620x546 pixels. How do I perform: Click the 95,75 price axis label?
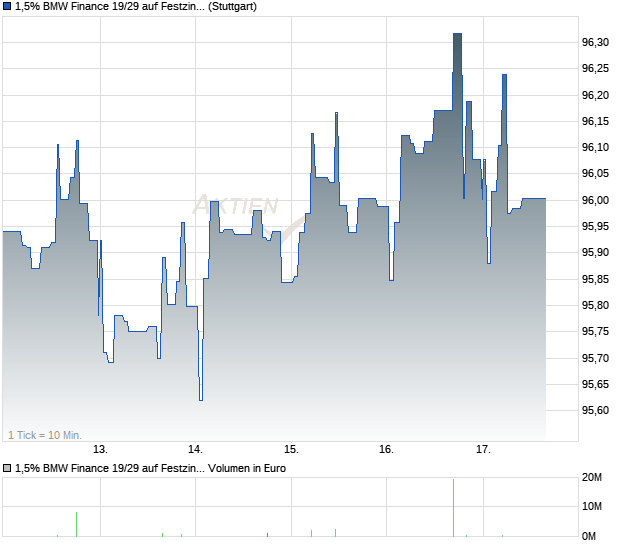[595, 331]
